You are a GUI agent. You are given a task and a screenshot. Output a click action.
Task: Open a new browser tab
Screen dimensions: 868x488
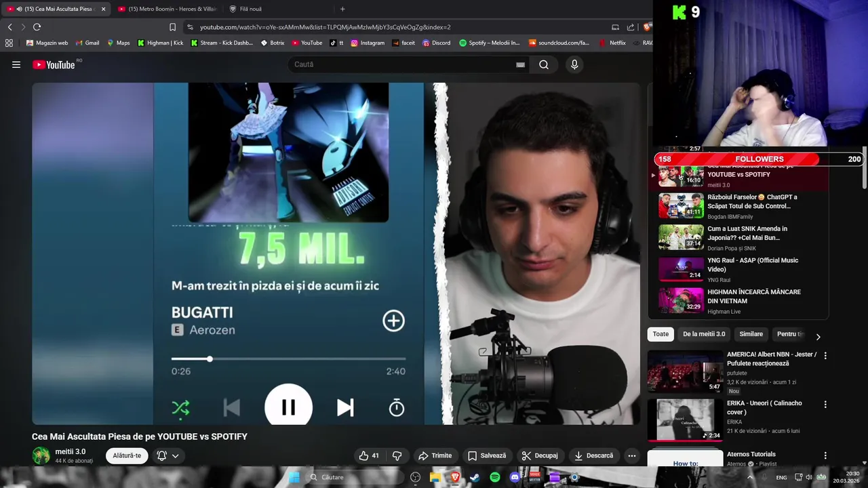point(342,9)
